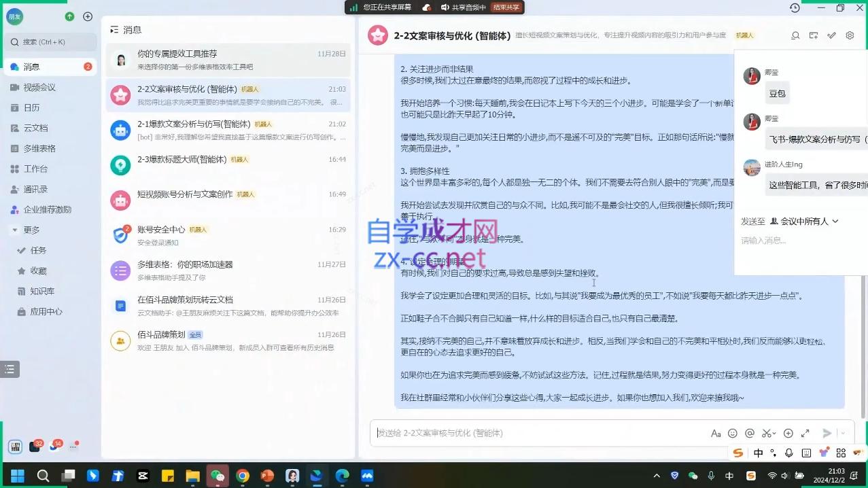Click the 搜索 search field
This screenshot has height=488, width=868.
tap(53, 42)
